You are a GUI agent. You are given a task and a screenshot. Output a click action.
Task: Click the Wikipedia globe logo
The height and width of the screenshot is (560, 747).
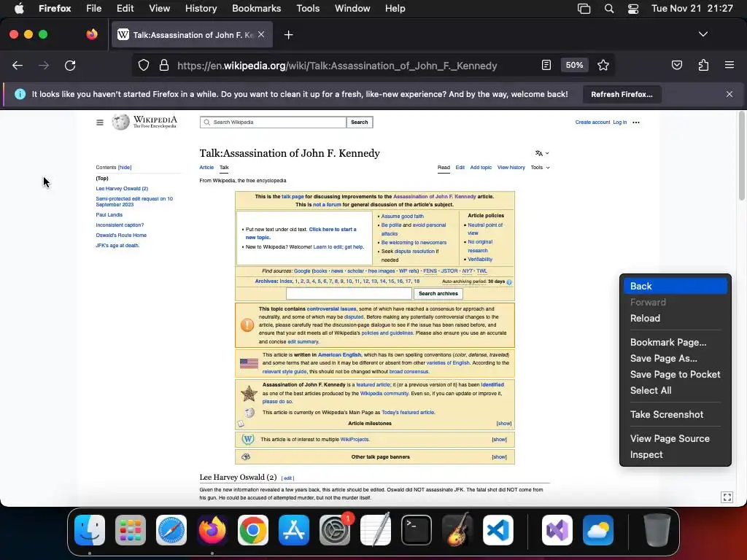click(x=120, y=122)
